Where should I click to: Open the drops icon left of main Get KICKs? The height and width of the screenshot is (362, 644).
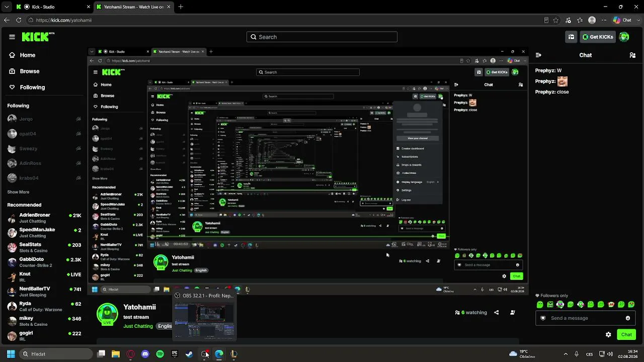click(x=571, y=37)
